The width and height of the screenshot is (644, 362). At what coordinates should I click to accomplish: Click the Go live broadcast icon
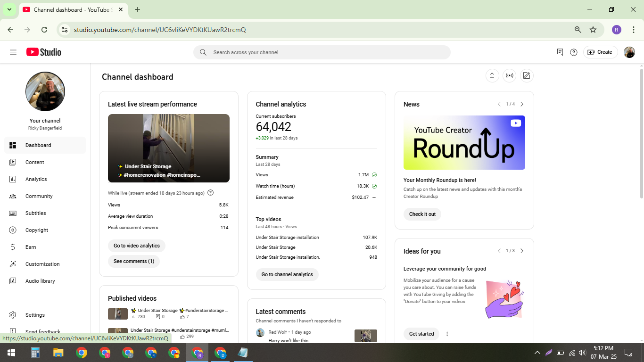510,75
